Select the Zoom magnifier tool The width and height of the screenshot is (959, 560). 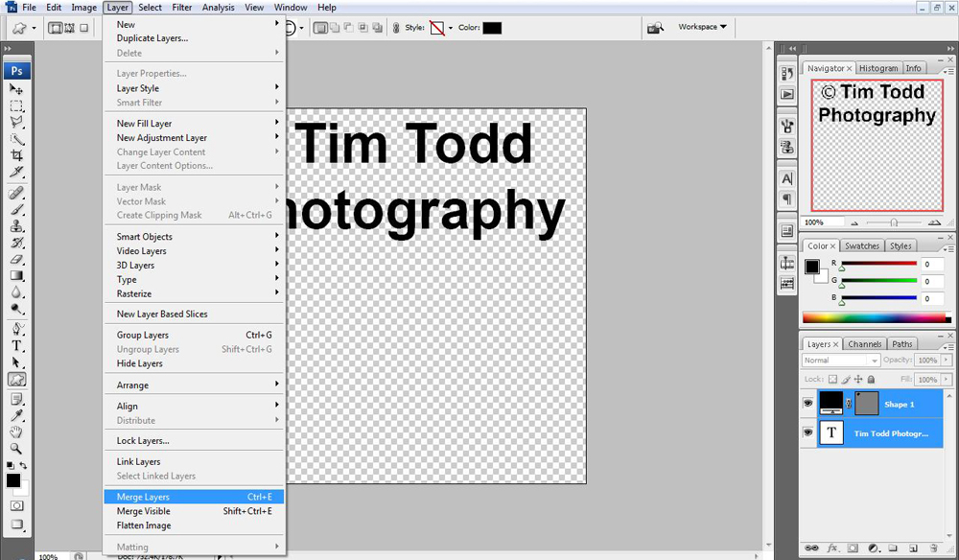(x=16, y=449)
